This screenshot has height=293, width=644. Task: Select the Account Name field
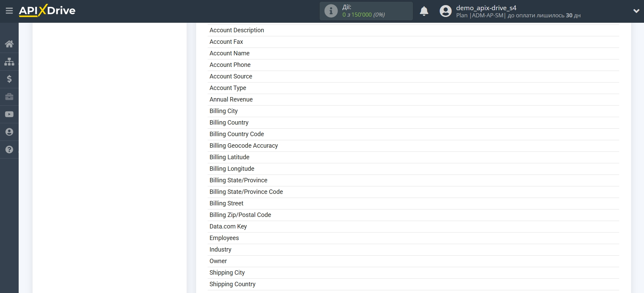413,53
